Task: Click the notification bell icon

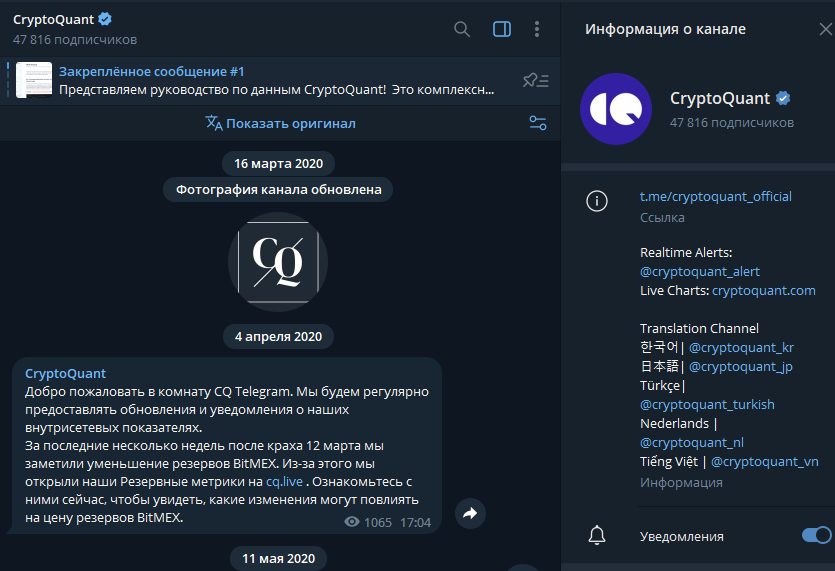Action: pyautogui.click(x=596, y=535)
